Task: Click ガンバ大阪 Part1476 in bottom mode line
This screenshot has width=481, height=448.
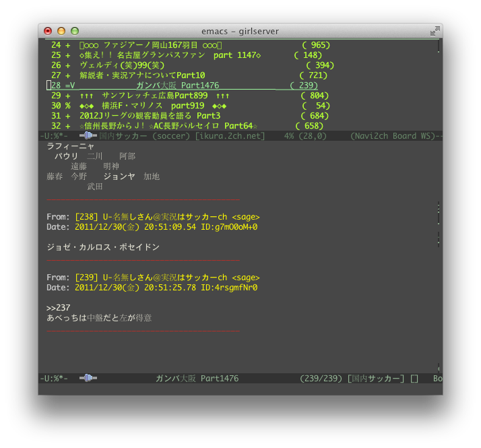Action: tap(197, 379)
